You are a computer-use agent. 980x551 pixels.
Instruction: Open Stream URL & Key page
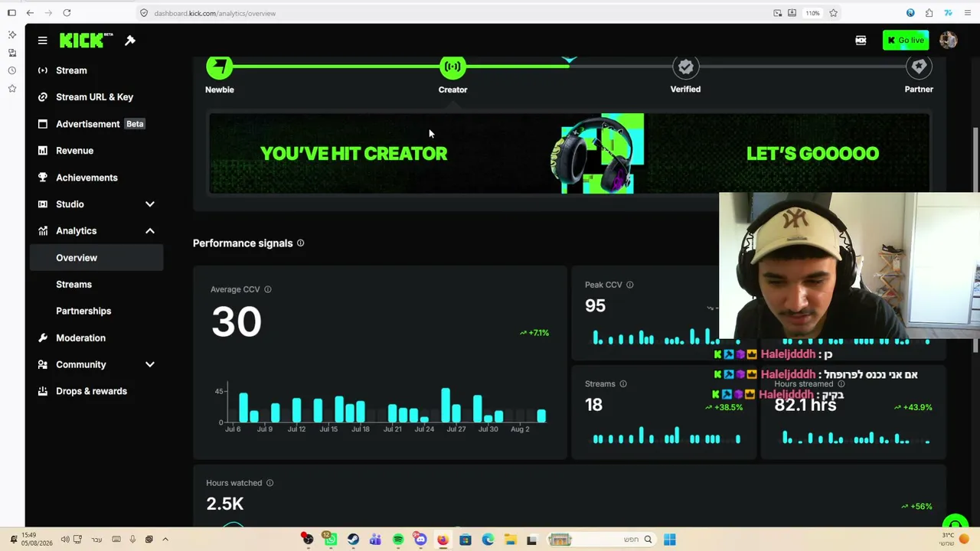94,97
